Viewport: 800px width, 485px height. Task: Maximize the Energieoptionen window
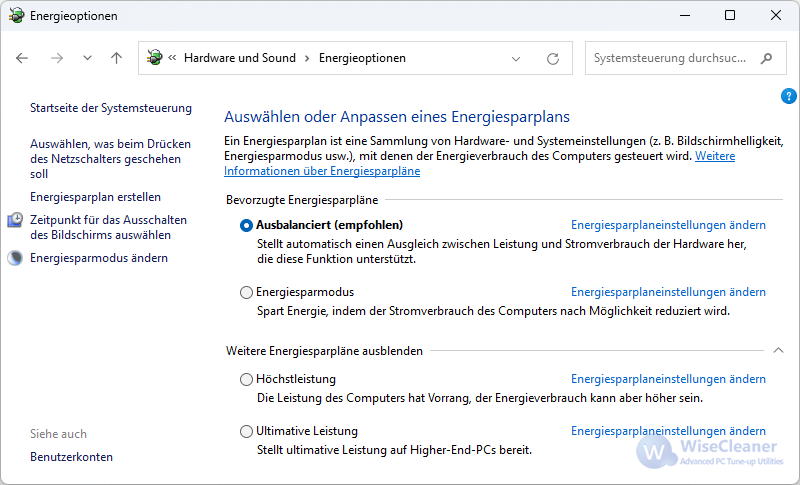pyautogui.click(x=730, y=15)
